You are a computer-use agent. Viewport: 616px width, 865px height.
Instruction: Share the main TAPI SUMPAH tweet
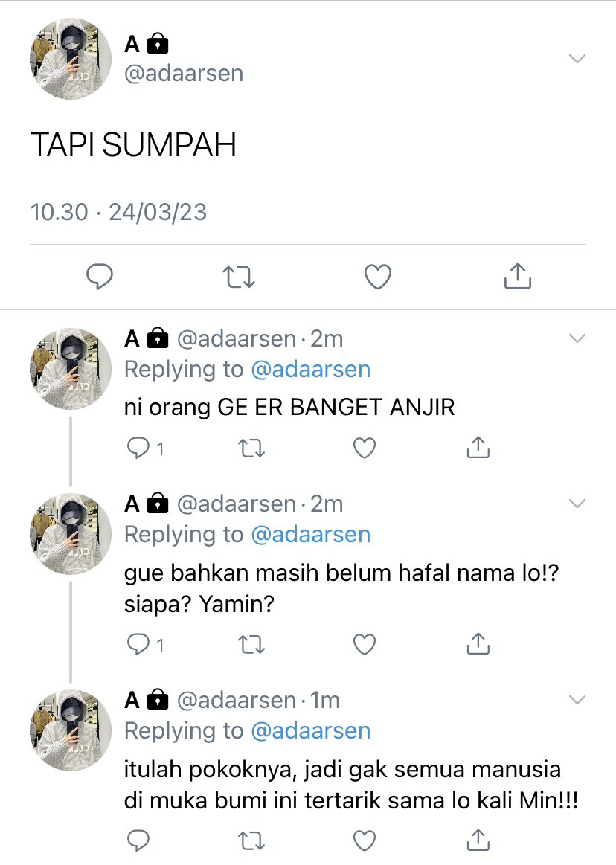(x=518, y=276)
